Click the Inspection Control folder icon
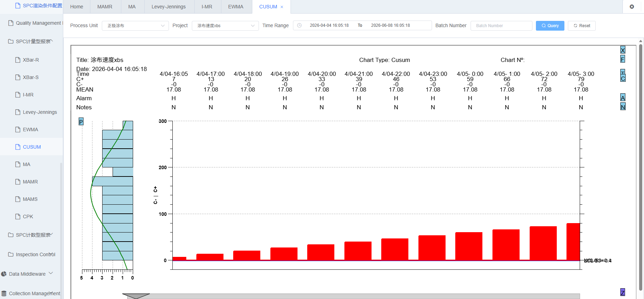The image size is (644, 299). point(11,254)
